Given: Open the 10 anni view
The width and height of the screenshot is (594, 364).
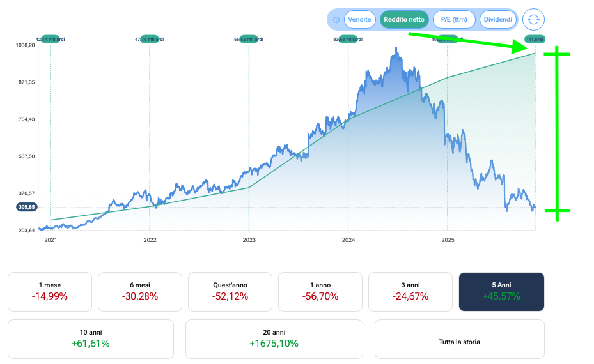Looking at the screenshot, I should (91, 338).
